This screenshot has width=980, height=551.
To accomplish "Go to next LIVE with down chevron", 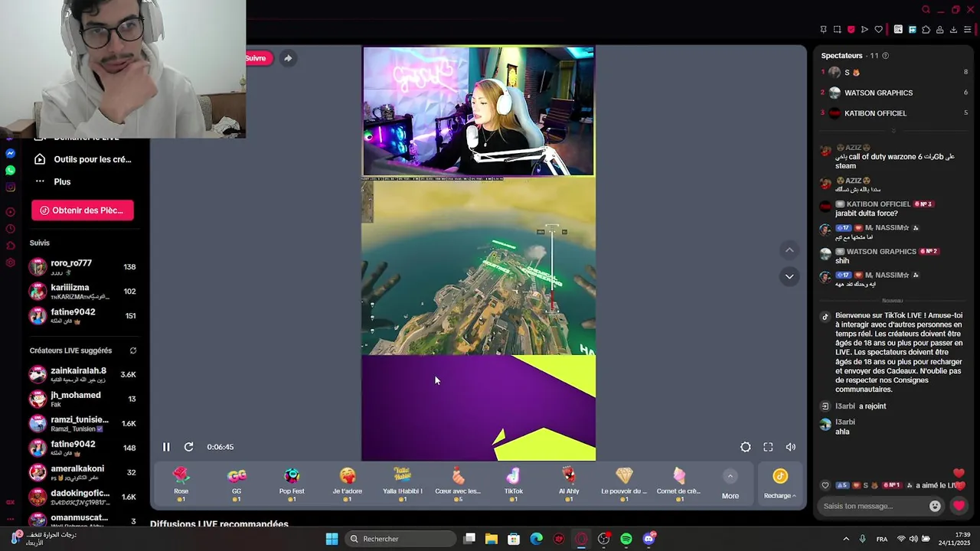I will [789, 276].
